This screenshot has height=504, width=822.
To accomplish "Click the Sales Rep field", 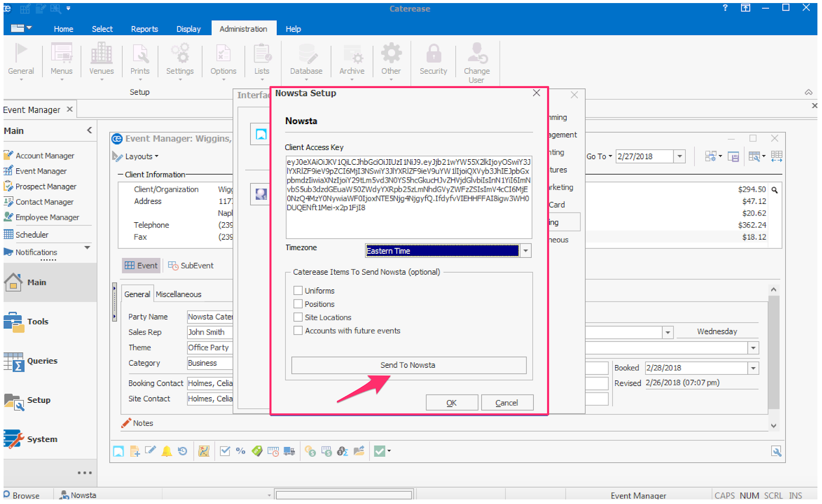I will coord(210,332).
